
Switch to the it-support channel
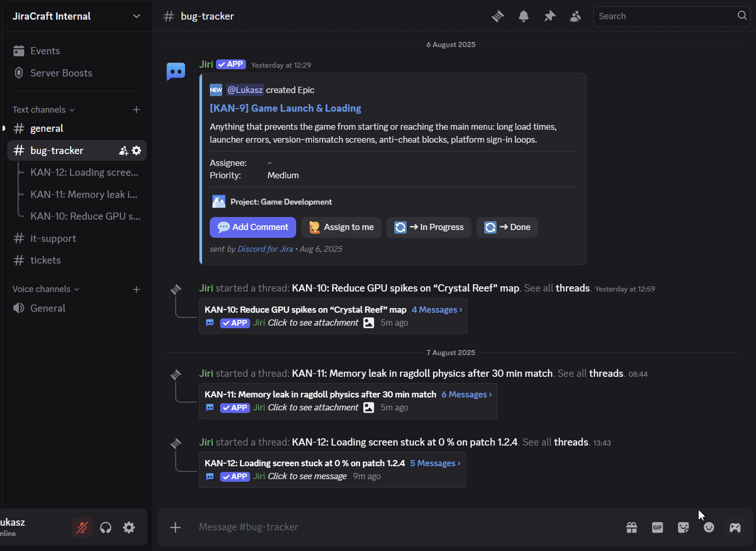76,238
